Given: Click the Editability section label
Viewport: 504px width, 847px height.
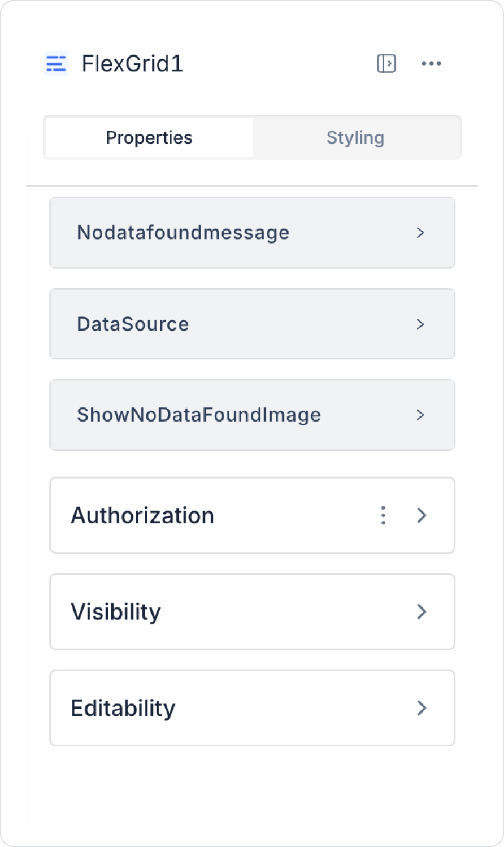Looking at the screenshot, I should click(x=123, y=708).
